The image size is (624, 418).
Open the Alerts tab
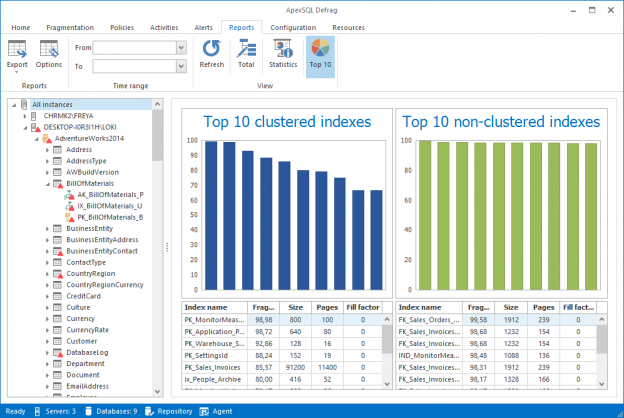tap(203, 27)
